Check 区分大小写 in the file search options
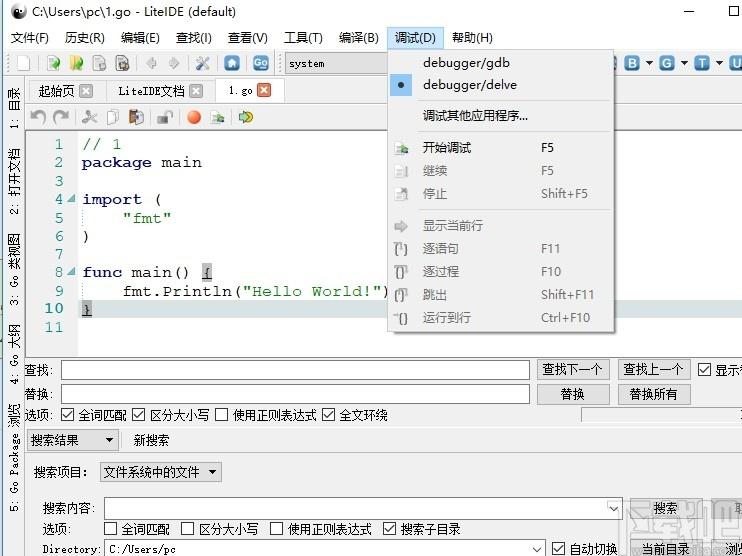742x556 pixels. click(188, 528)
